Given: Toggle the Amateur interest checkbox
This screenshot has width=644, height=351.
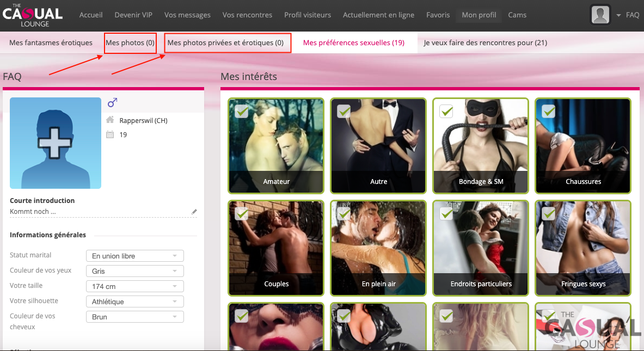Looking at the screenshot, I should click(242, 111).
